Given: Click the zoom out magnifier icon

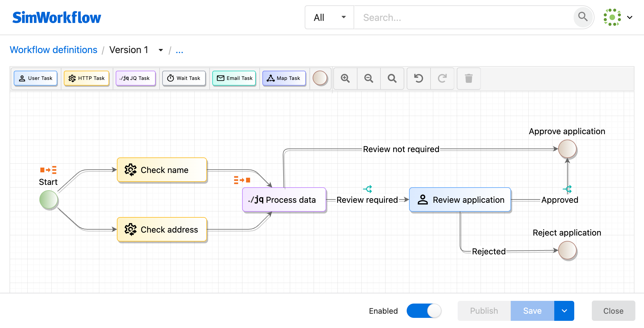Looking at the screenshot, I should (x=369, y=78).
